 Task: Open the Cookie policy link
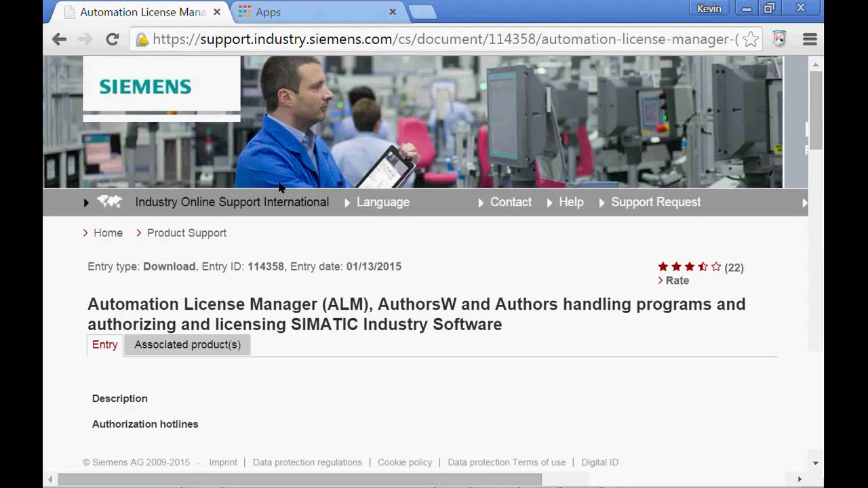pos(405,462)
